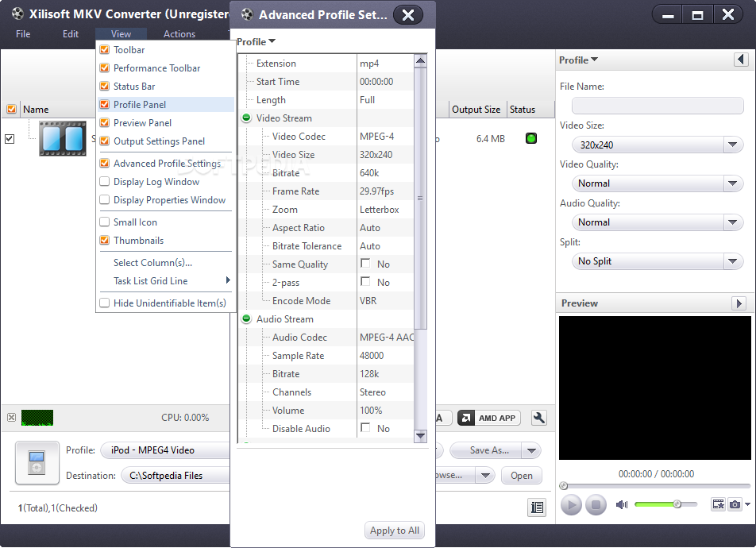Open the Save As arrow dropdown
The image size is (756, 548).
[x=531, y=450]
